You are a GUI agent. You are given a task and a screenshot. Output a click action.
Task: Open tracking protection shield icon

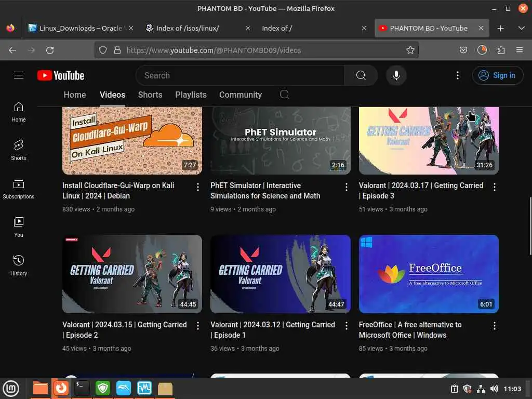coord(103,50)
